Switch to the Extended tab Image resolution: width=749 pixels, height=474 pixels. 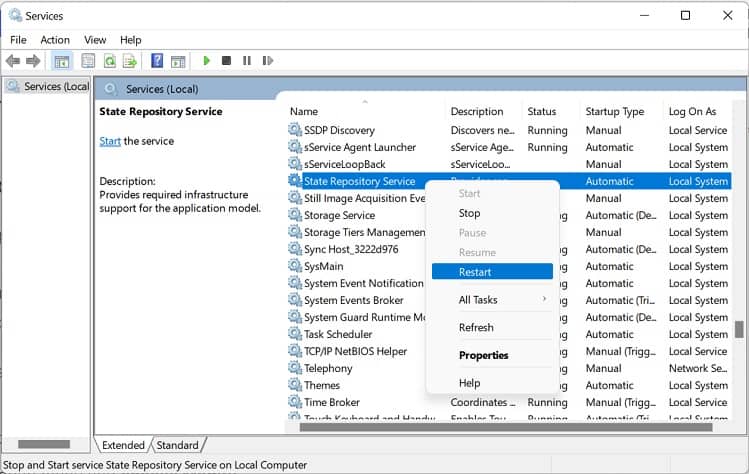[x=123, y=445]
